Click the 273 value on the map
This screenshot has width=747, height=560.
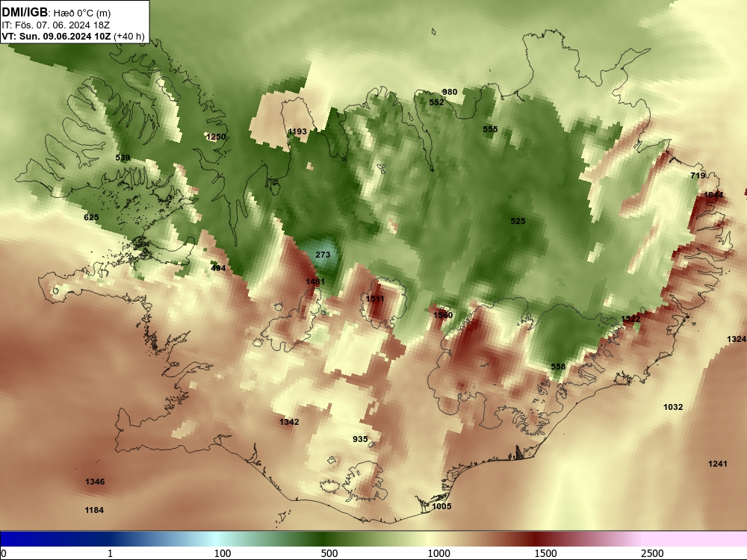(x=323, y=255)
